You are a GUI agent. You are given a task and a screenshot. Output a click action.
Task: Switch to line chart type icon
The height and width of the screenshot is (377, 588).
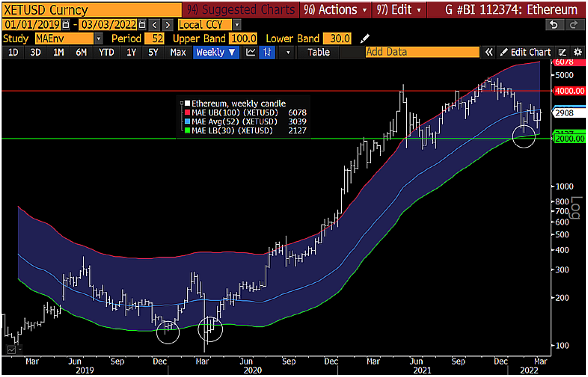pyautogui.click(x=251, y=52)
